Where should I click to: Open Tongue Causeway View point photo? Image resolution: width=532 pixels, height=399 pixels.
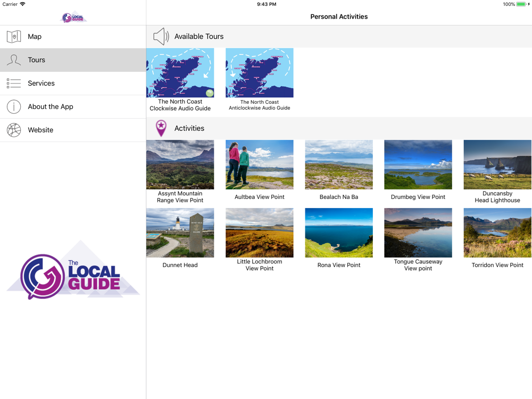pyautogui.click(x=418, y=233)
